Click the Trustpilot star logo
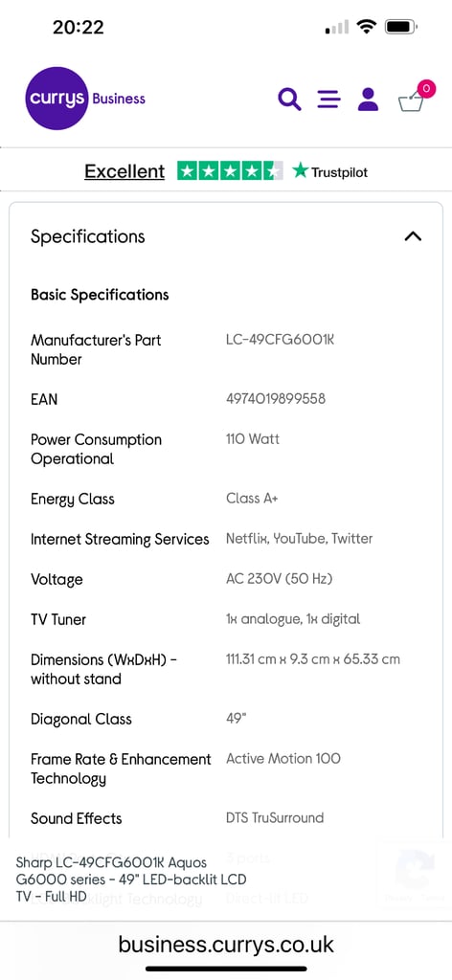The width and height of the screenshot is (452, 980). pos(330,171)
